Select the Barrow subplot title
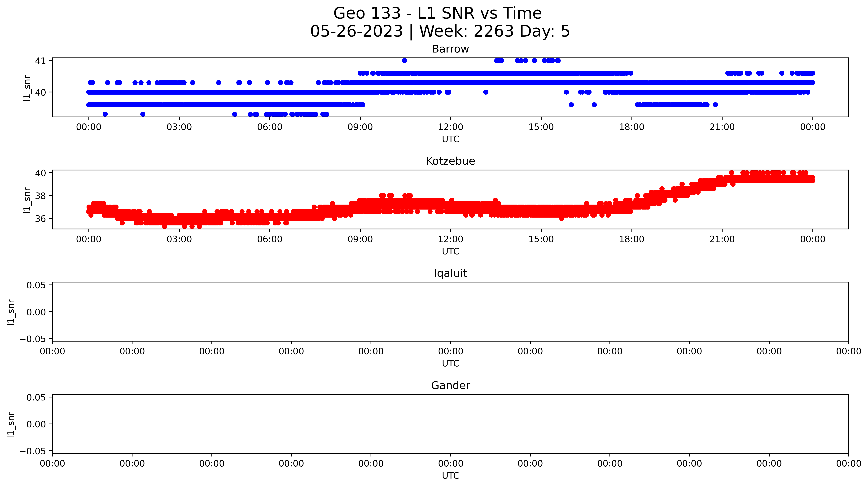 coord(451,49)
